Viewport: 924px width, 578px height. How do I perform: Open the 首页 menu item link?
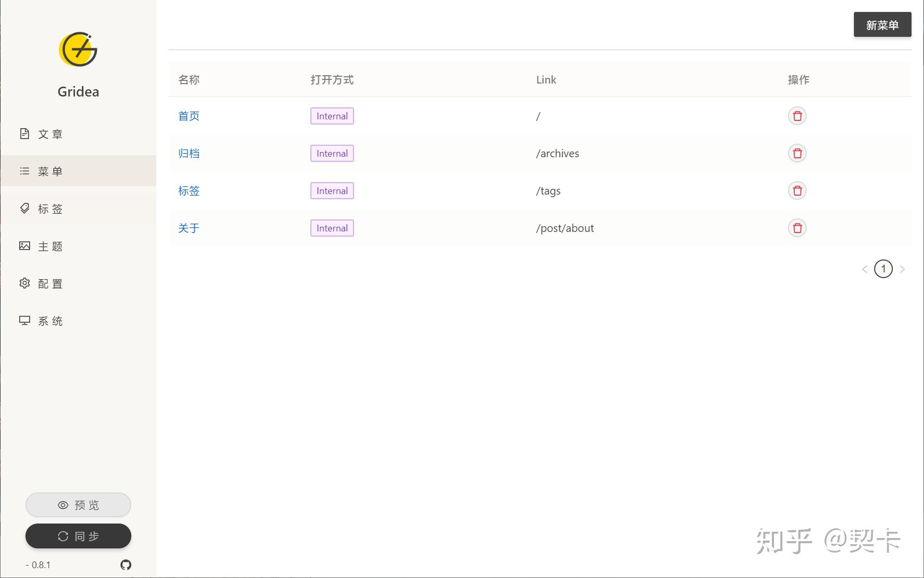point(188,116)
